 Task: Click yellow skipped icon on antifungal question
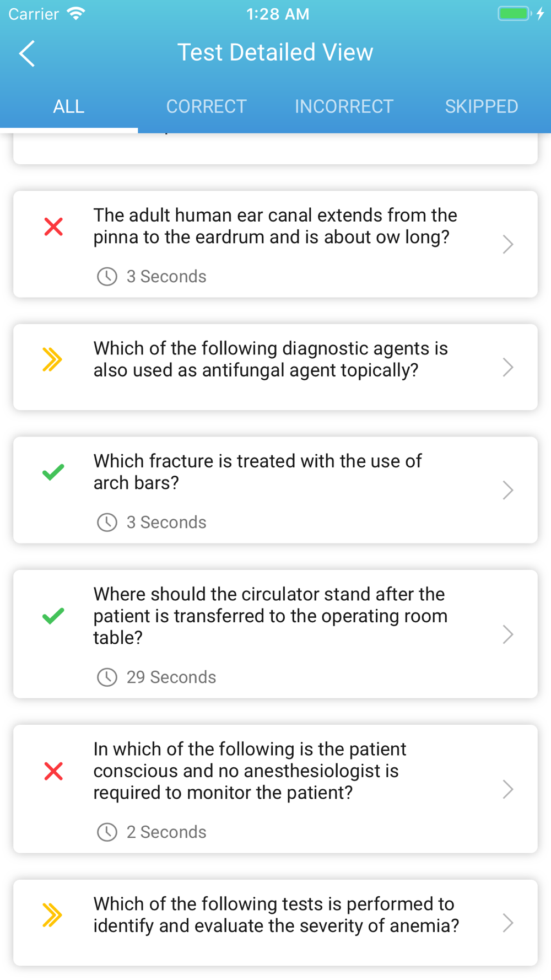pyautogui.click(x=52, y=360)
